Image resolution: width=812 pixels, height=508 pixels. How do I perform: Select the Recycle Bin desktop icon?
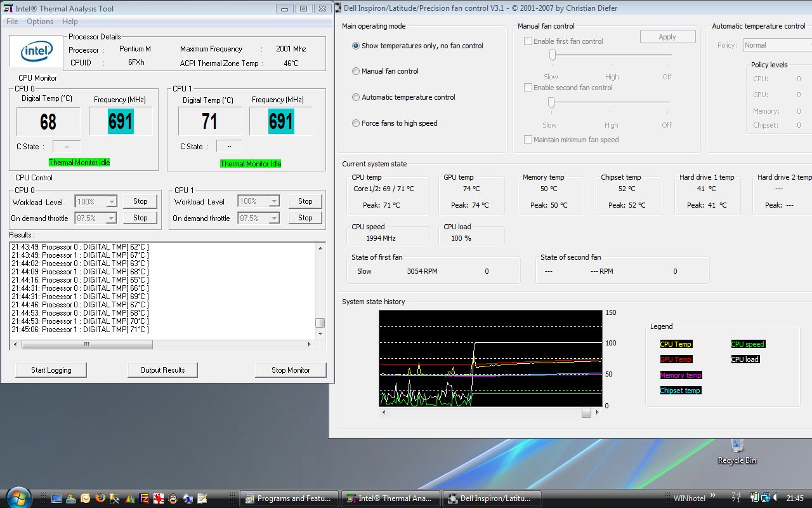pos(737,451)
